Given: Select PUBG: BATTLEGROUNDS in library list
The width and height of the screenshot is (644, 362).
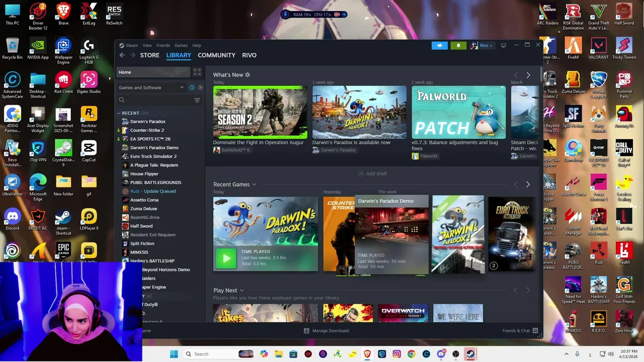Looking at the screenshot, I should pyautogui.click(x=155, y=183).
